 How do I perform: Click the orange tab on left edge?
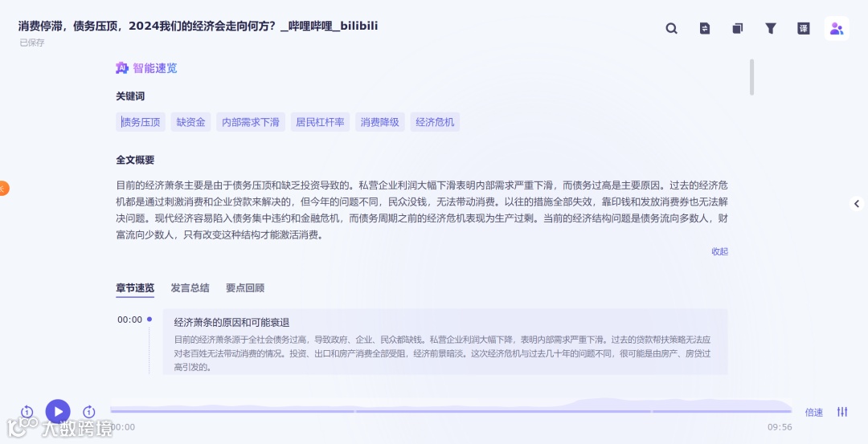(x=4, y=188)
